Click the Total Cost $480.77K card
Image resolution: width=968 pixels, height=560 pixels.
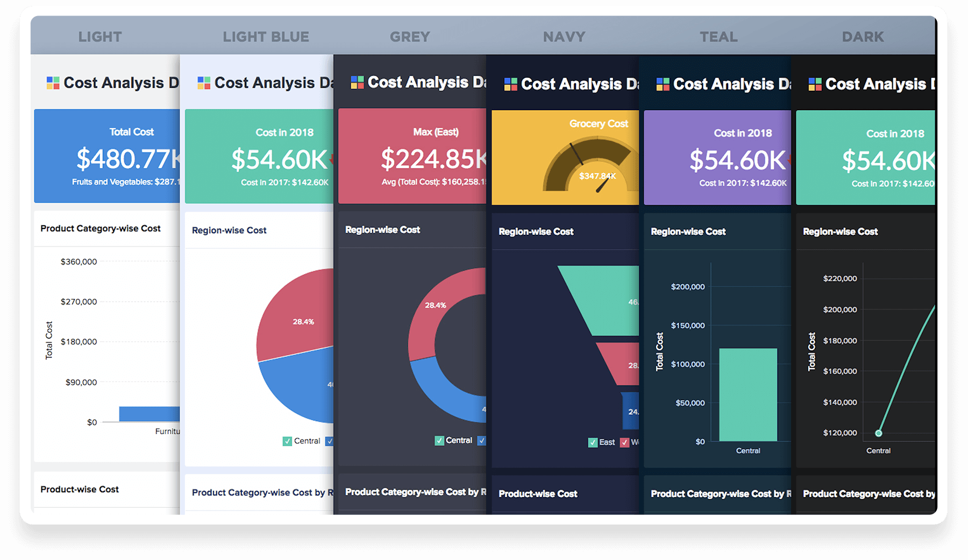pyautogui.click(x=107, y=156)
